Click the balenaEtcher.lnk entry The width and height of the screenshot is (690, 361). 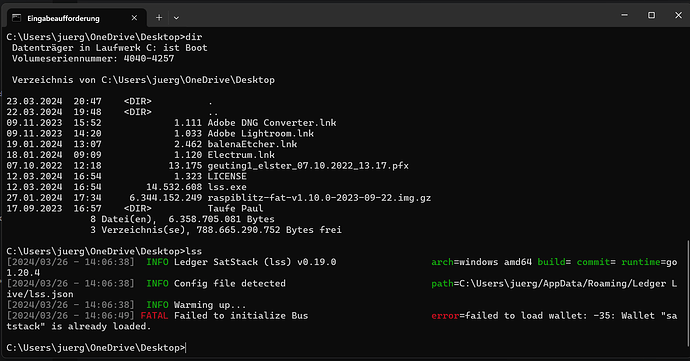252,144
